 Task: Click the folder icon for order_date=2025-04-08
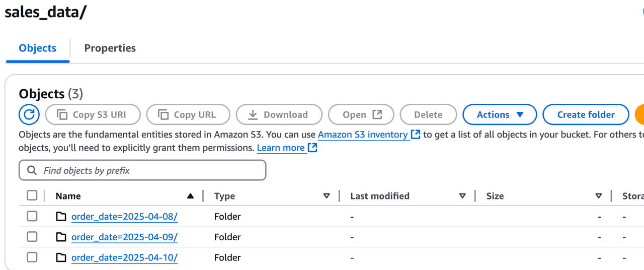pyautogui.click(x=61, y=217)
